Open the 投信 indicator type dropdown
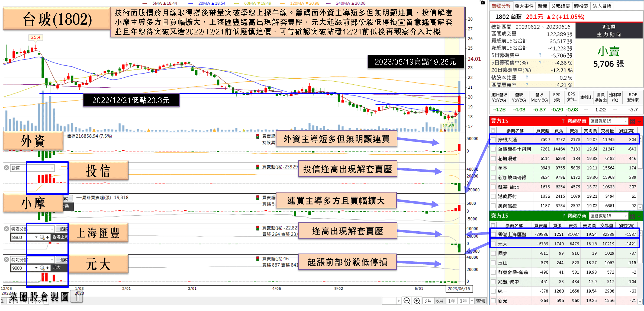Screen dimensions: 644x311 33,168
